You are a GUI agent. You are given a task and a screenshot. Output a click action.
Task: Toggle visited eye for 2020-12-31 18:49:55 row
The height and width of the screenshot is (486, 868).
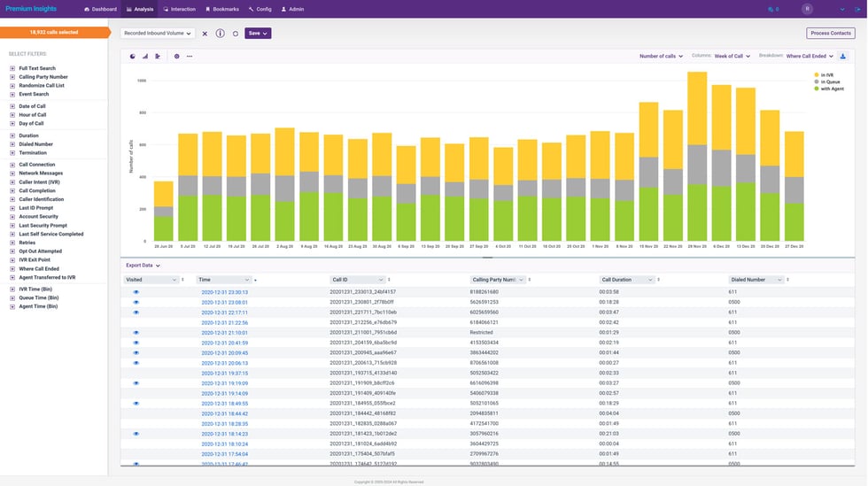pos(136,404)
